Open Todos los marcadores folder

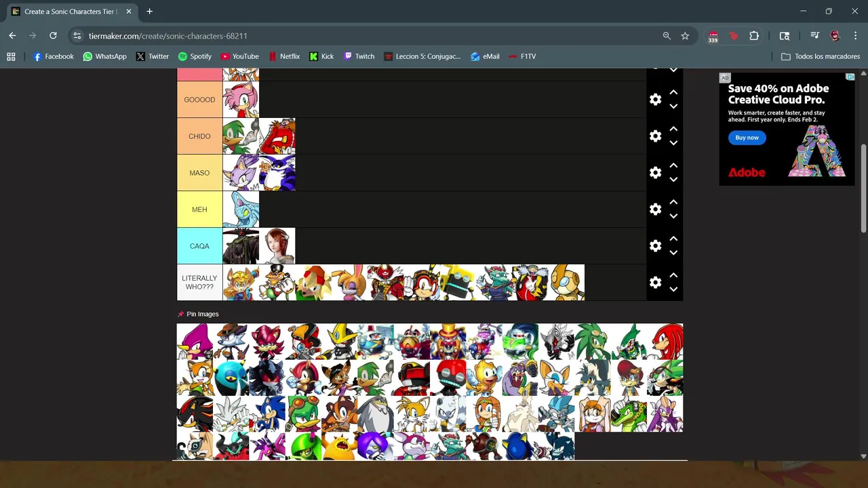coord(821,56)
